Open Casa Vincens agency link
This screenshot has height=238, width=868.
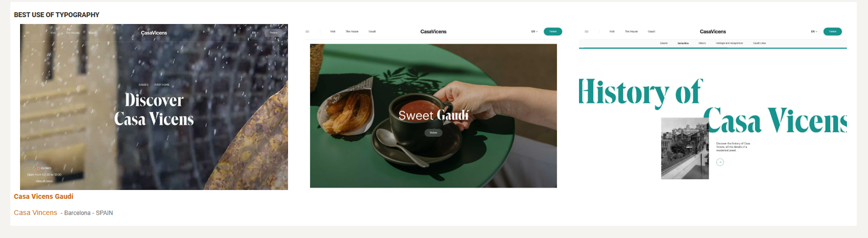pos(35,213)
